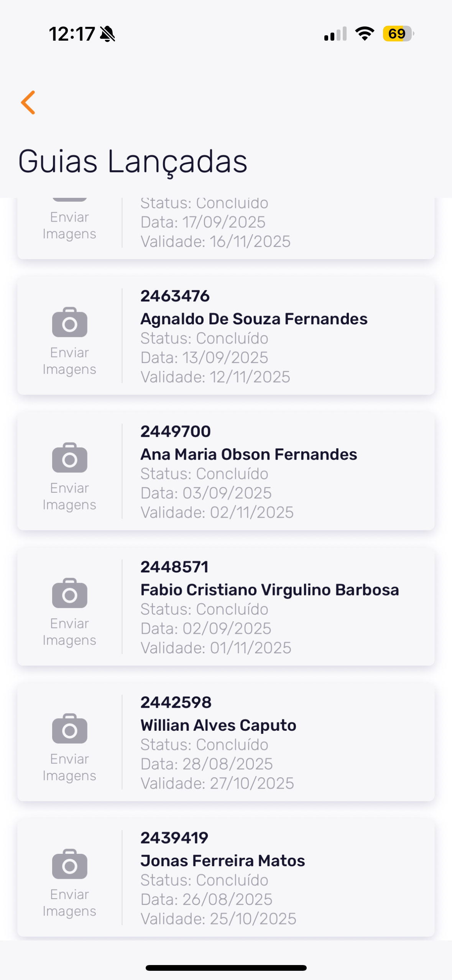Viewport: 452px width, 980px height.
Task: Tap the orange back arrow
Action: pos(28,102)
